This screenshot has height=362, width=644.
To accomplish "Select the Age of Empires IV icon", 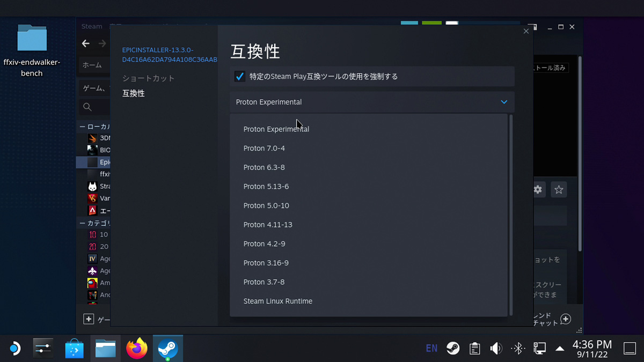I will coord(92,258).
